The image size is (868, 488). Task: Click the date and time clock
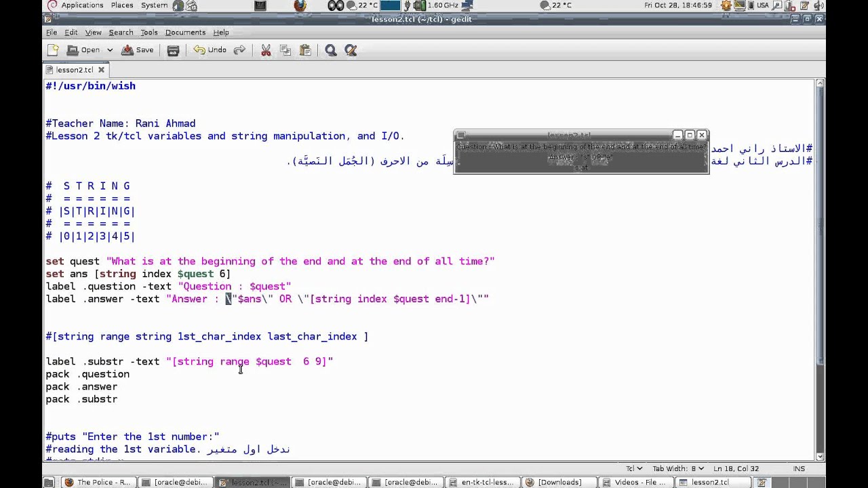point(678,5)
